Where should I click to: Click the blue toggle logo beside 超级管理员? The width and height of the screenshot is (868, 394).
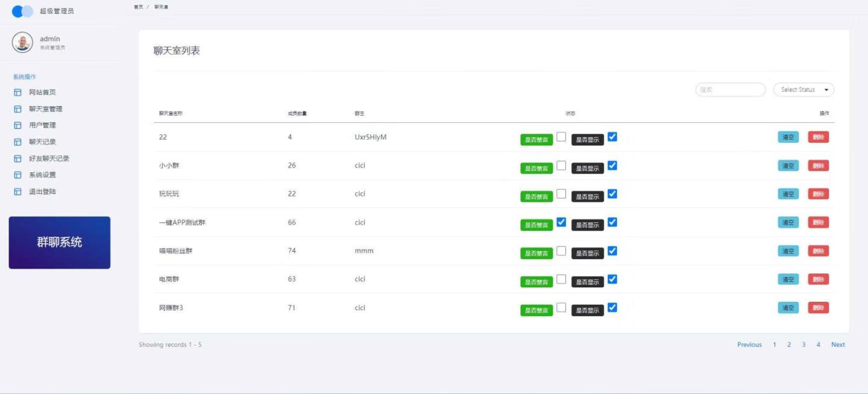(22, 11)
